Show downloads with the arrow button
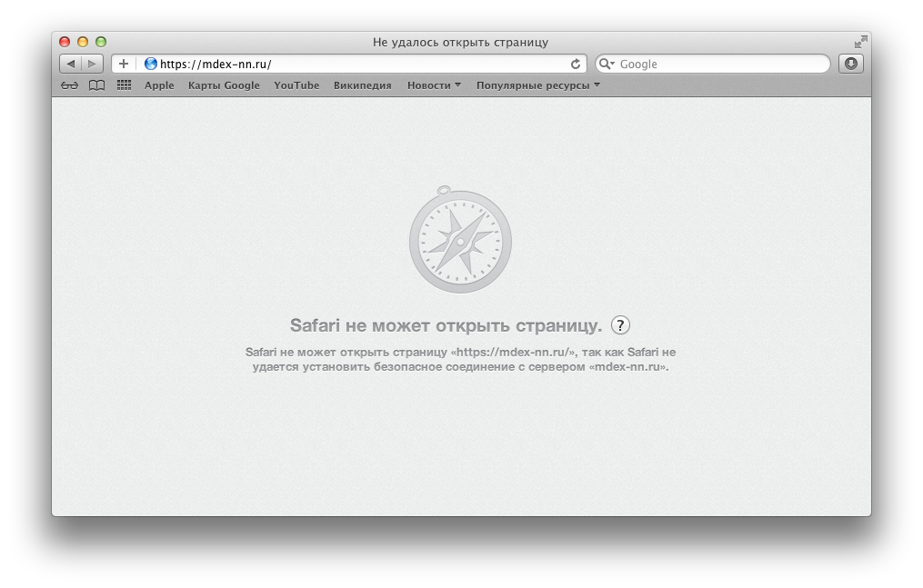923x588 pixels. tap(851, 64)
